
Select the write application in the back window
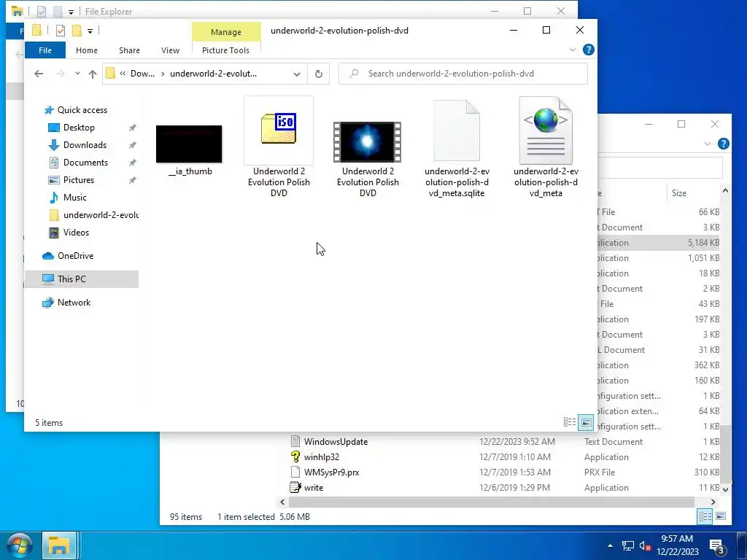click(x=314, y=488)
